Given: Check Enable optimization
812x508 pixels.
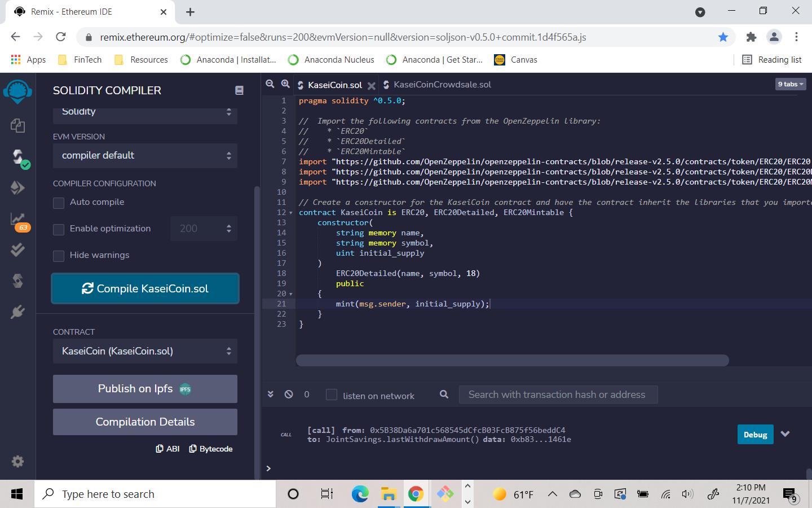Looking at the screenshot, I should click(58, 228).
